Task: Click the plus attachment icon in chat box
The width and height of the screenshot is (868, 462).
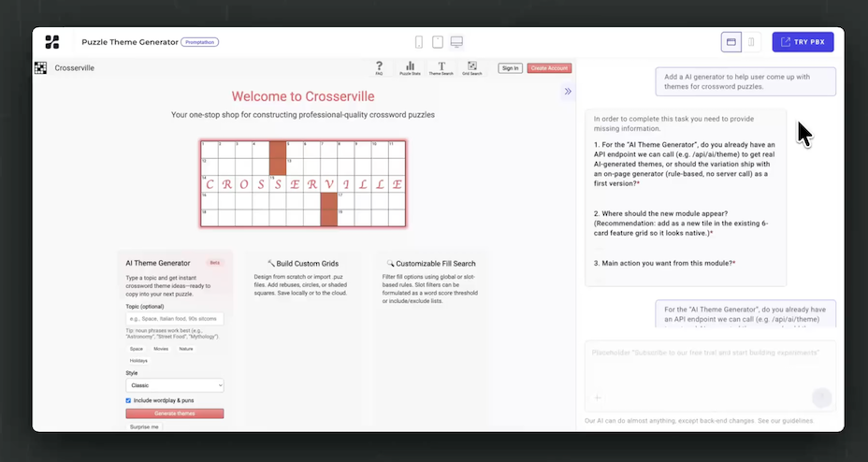Action: (x=598, y=397)
